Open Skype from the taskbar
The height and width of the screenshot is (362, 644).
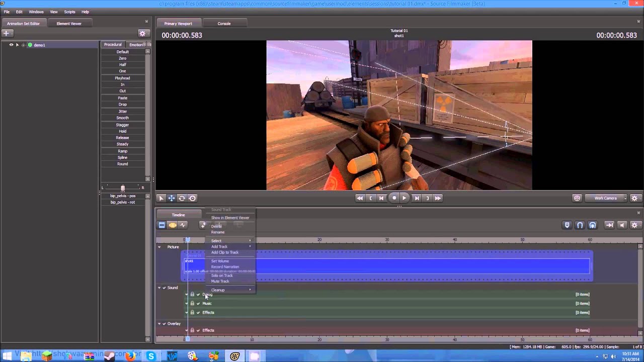tap(151, 356)
